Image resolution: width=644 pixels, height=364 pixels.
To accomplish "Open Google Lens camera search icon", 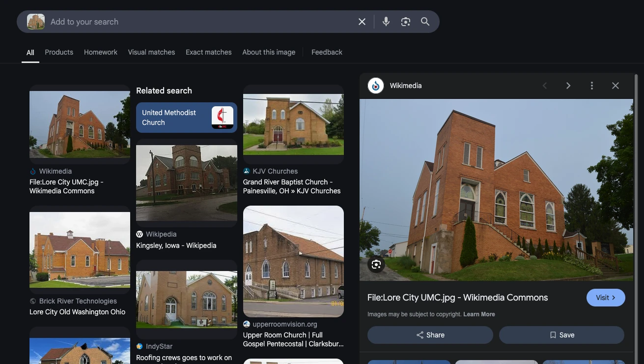I will click(x=405, y=22).
